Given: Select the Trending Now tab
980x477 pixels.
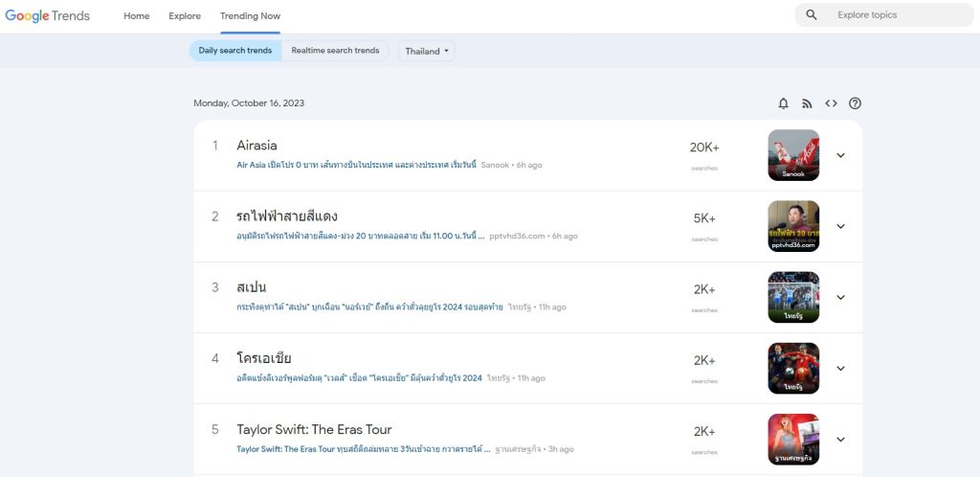Looking at the screenshot, I should point(250,16).
